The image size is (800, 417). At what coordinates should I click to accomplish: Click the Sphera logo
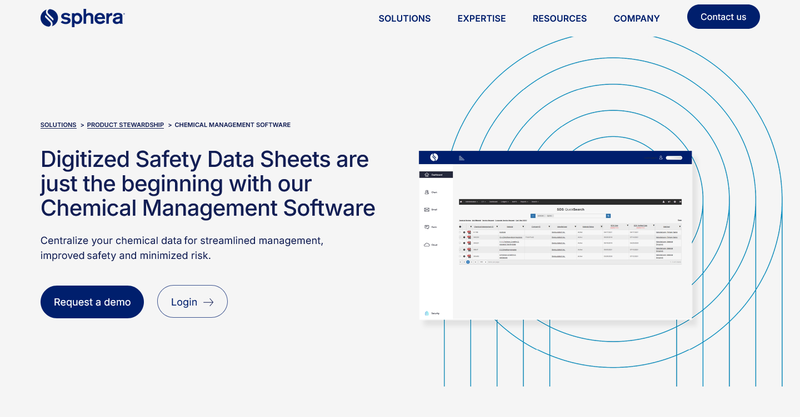(82, 18)
